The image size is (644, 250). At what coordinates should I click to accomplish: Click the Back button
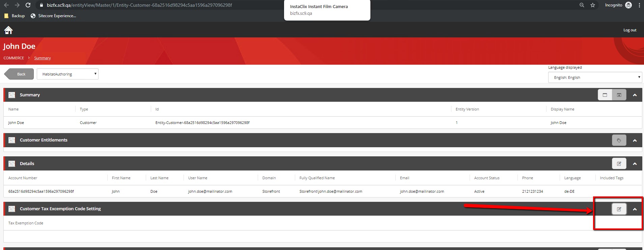19,74
